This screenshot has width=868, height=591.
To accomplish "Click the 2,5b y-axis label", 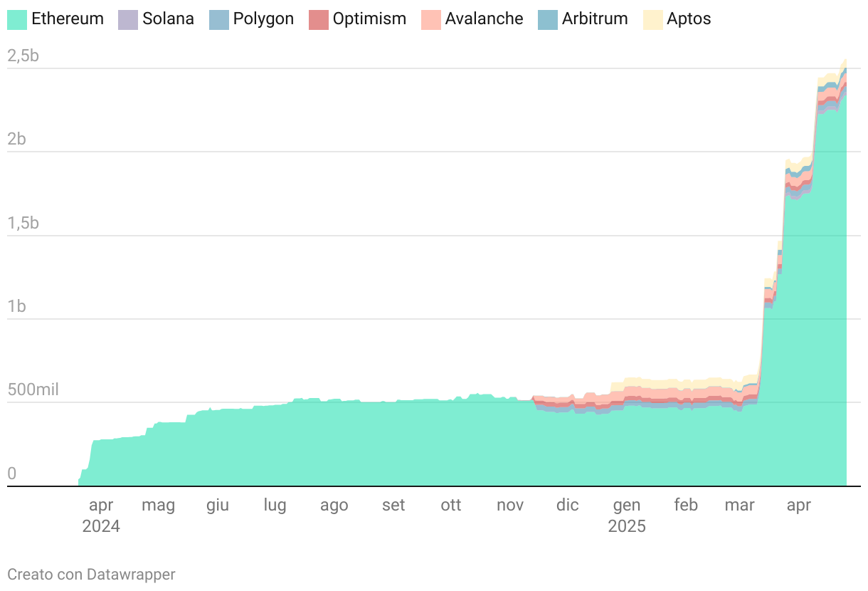I will point(23,56).
